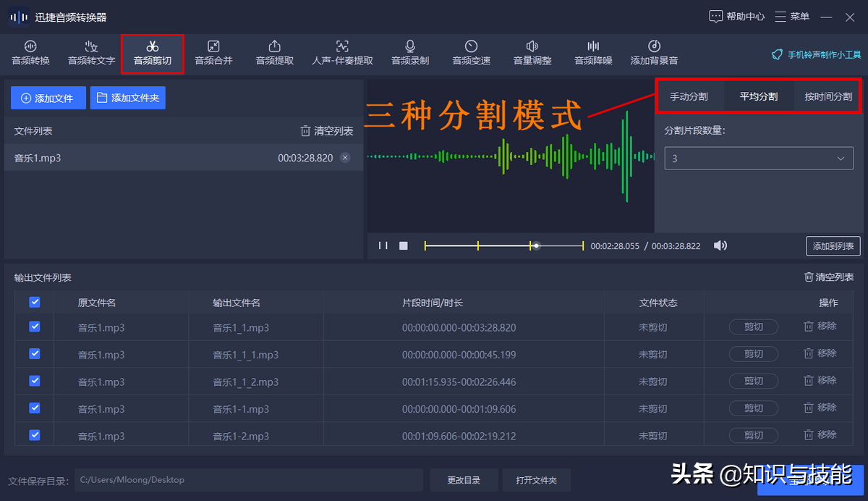Remove the 音乐1_1_2.mp3 output row
Viewport: 868px width, 501px height.
coord(820,381)
